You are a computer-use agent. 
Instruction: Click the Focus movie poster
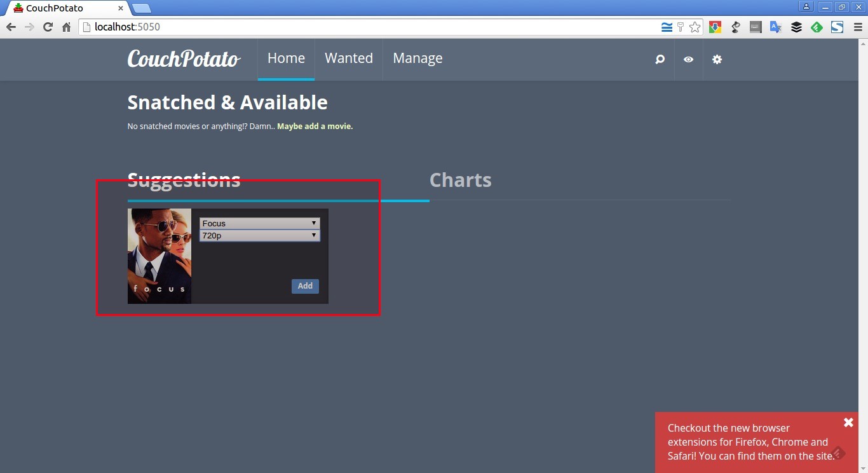[x=159, y=256]
